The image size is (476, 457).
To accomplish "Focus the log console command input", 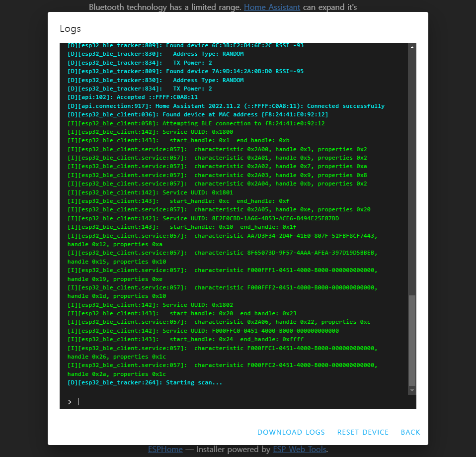I will [x=238, y=402].
